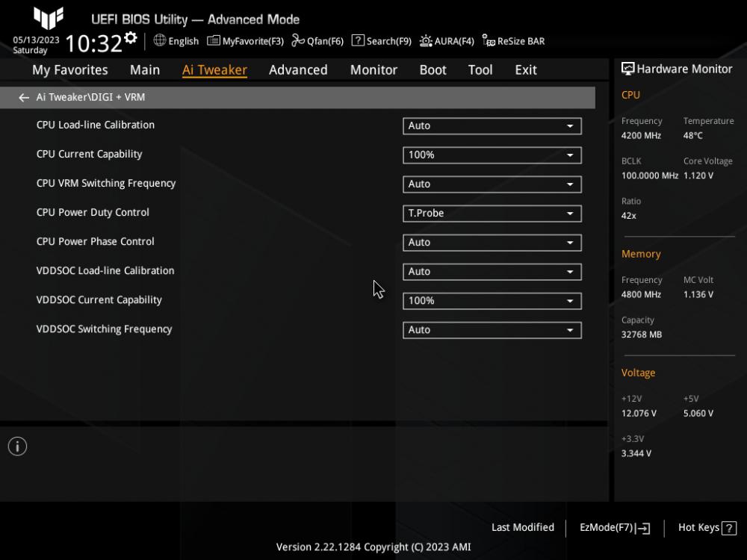
Task: Click the memory frequency value 4800 MHz
Action: coord(641,295)
